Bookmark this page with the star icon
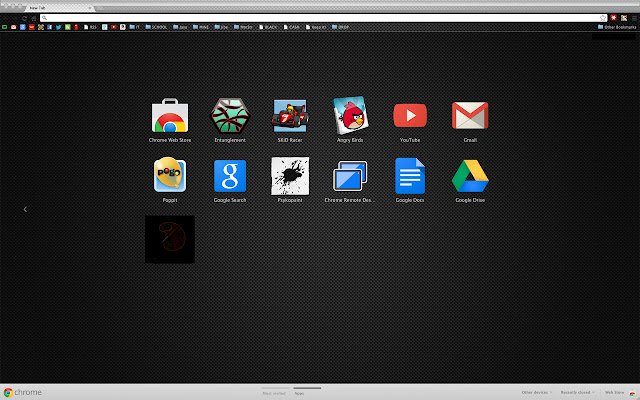640x400 pixels. coord(602,18)
